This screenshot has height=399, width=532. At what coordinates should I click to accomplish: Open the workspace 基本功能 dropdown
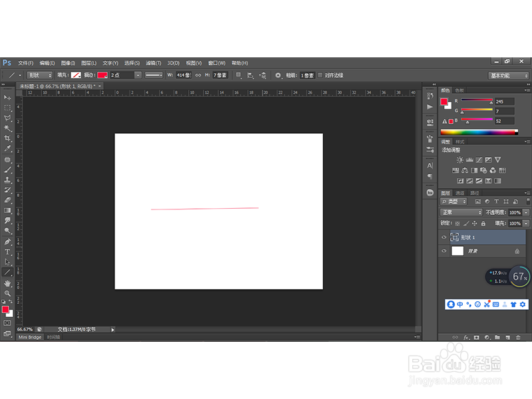[508, 75]
